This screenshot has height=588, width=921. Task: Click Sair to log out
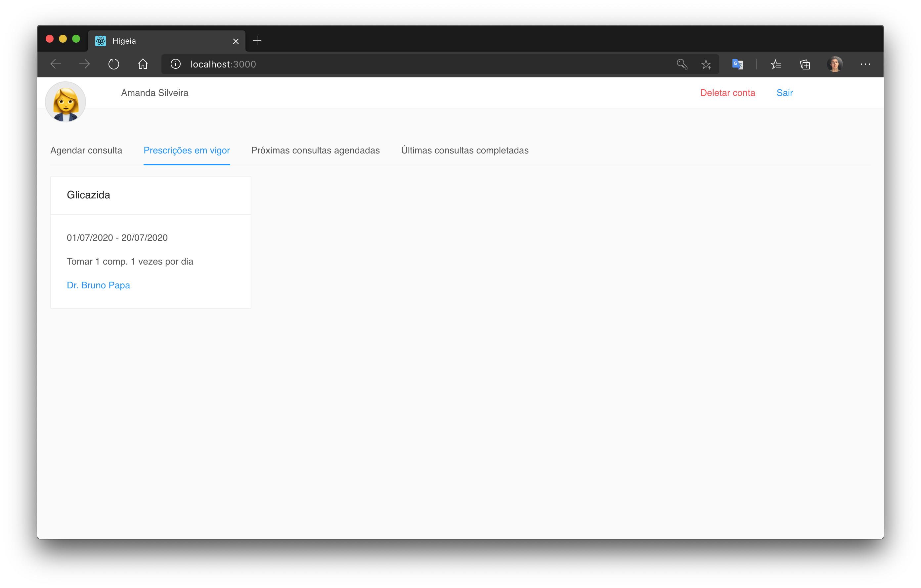(x=784, y=93)
